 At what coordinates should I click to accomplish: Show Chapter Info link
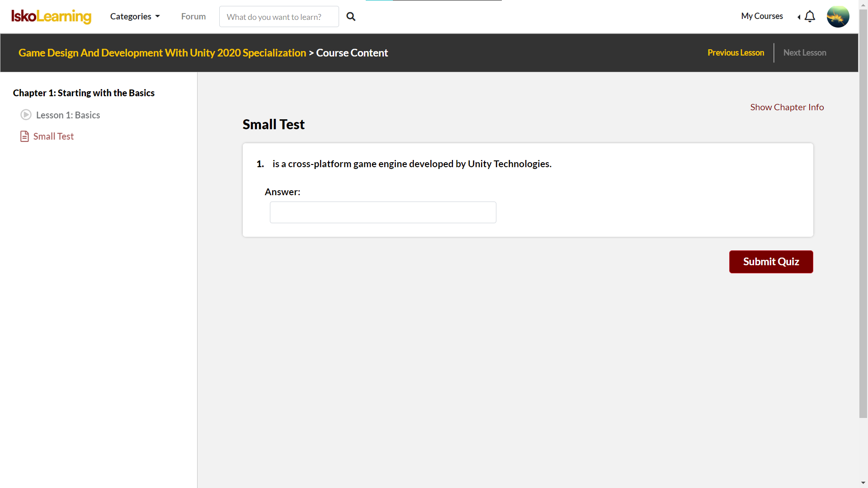[787, 107]
